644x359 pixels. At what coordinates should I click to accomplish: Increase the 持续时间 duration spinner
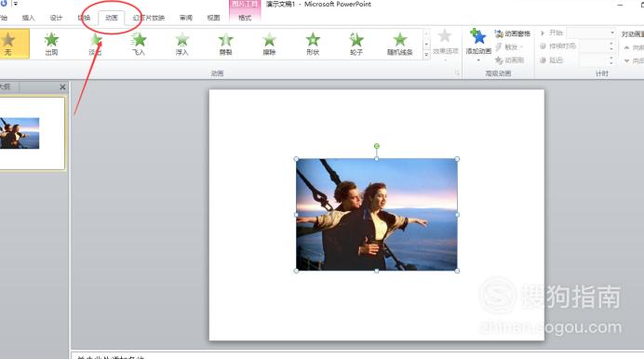pos(611,44)
